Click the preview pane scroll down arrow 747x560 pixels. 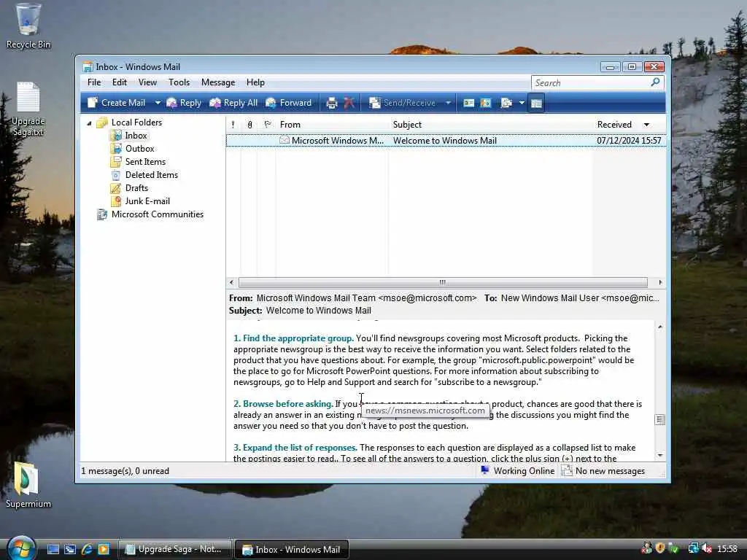[x=660, y=456]
